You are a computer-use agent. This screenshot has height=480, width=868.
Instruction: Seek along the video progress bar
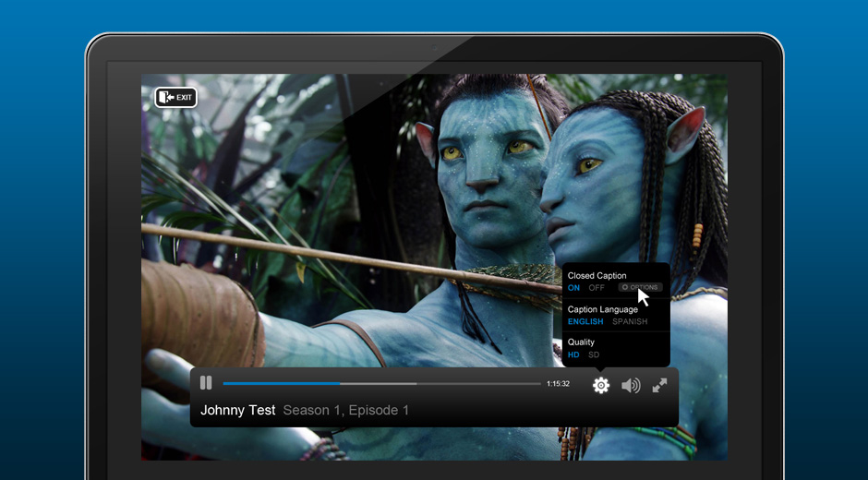(382, 383)
